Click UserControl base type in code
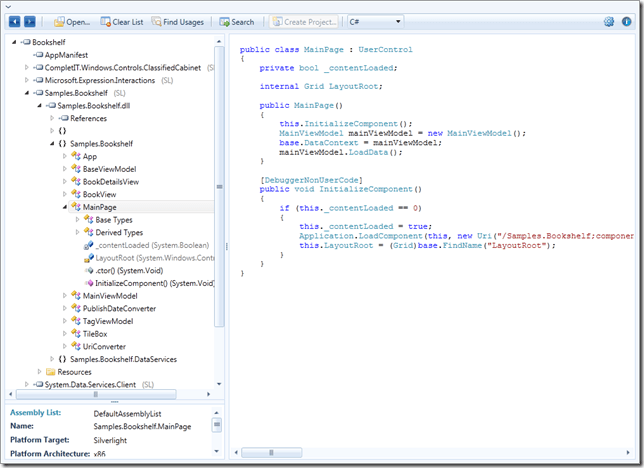The image size is (644, 468). (385, 49)
